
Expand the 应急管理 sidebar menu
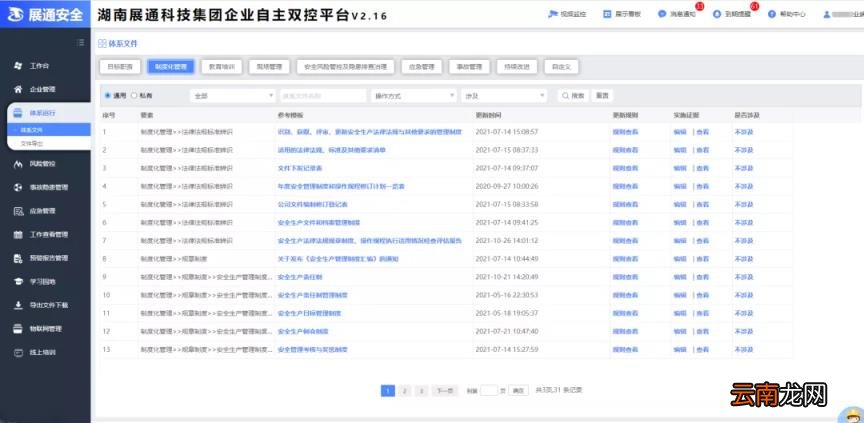(x=45, y=211)
